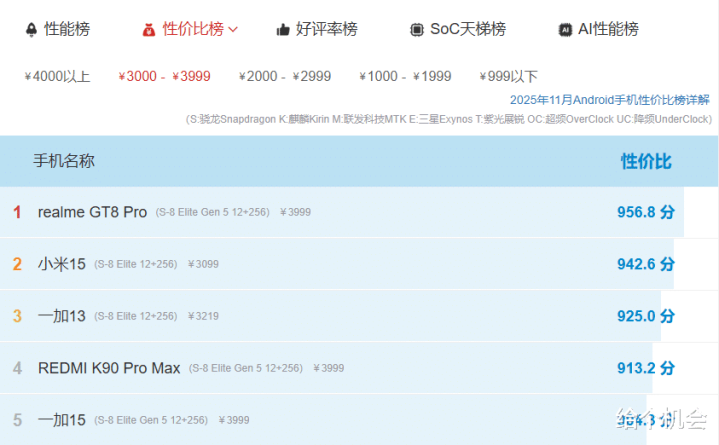Image resolution: width=719 pixels, height=445 pixels.
Task: Open the REDMI K90 Pro Max entry
Action: tap(109, 368)
